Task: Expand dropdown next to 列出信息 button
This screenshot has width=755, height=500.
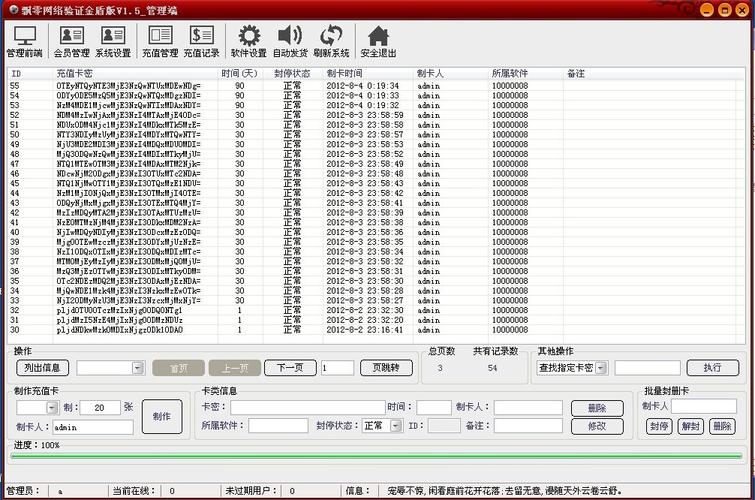Action: [137, 368]
